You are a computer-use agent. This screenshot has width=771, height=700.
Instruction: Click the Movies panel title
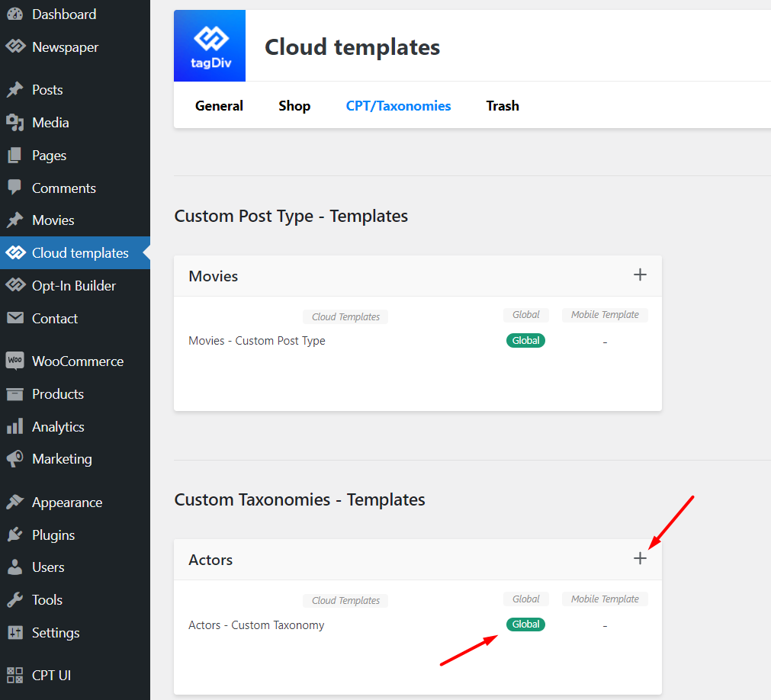point(214,276)
